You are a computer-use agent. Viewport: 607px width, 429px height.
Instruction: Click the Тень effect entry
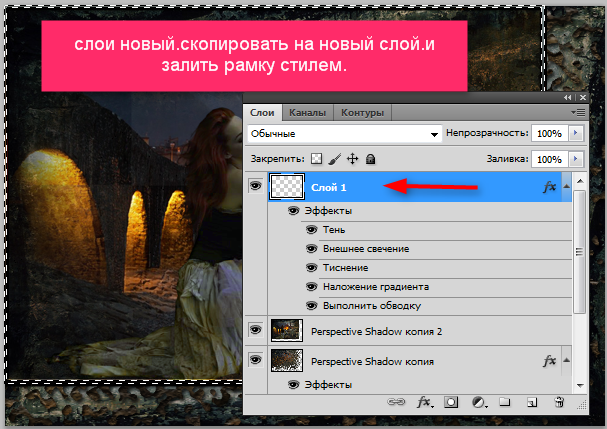point(334,230)
